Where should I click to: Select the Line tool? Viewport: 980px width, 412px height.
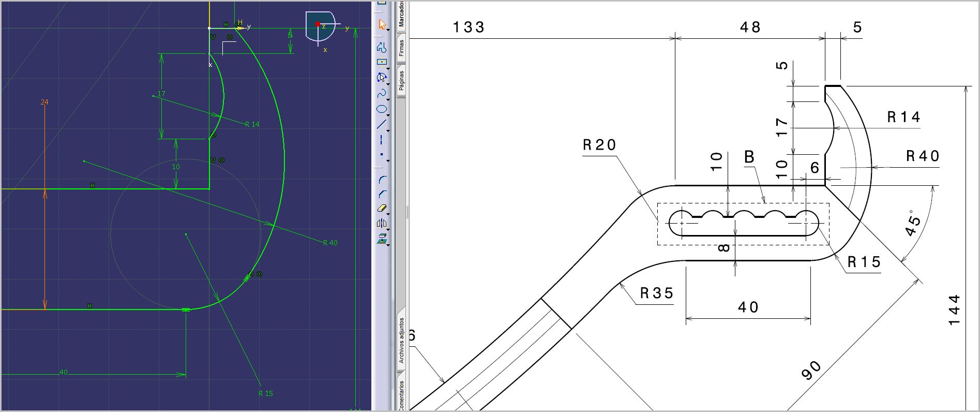382,124
